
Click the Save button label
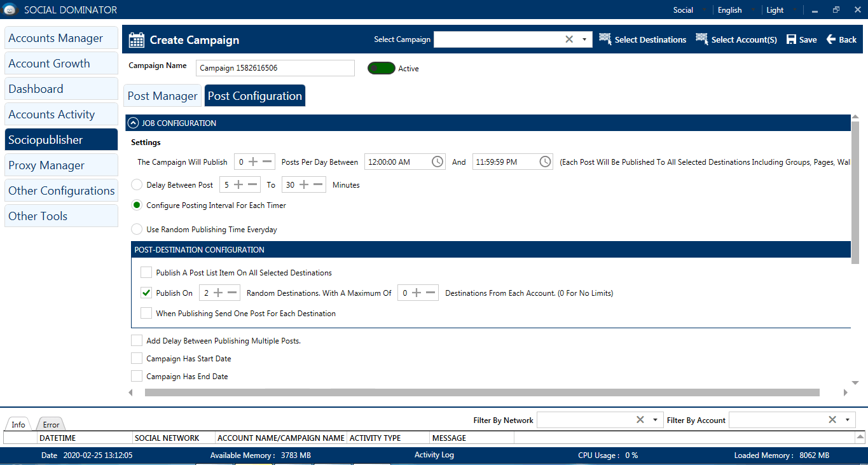808,39
